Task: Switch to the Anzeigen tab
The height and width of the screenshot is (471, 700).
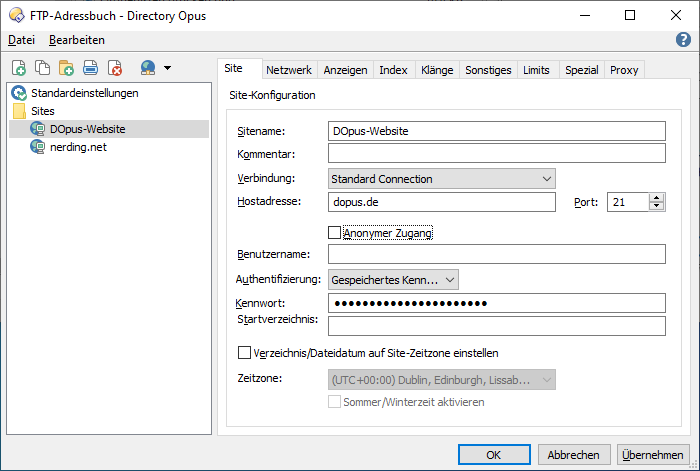Action: coord(346,70)
